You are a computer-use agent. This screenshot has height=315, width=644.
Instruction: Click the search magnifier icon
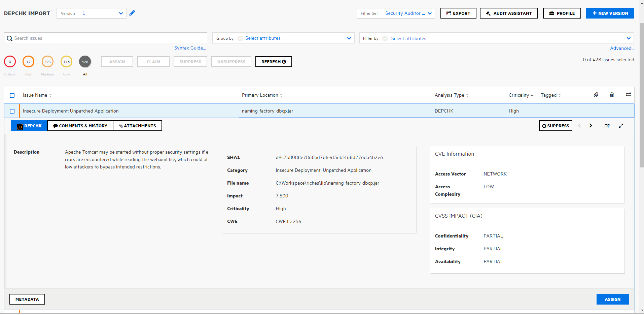tap(9, 38)
